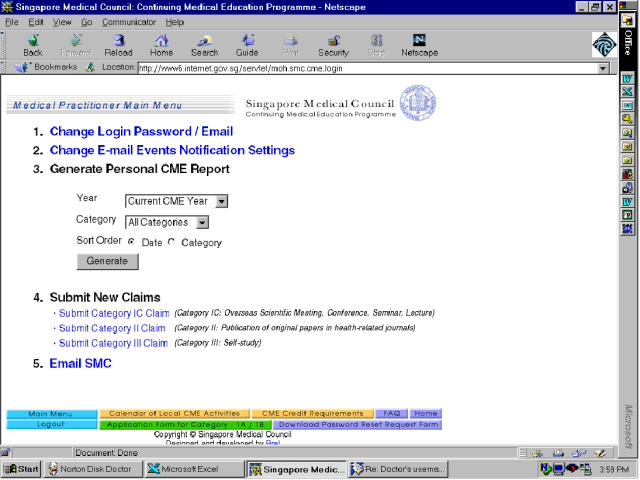The image size is (640, 480).
Task: Click the Main Menu footer button
Action: point(52,414)
